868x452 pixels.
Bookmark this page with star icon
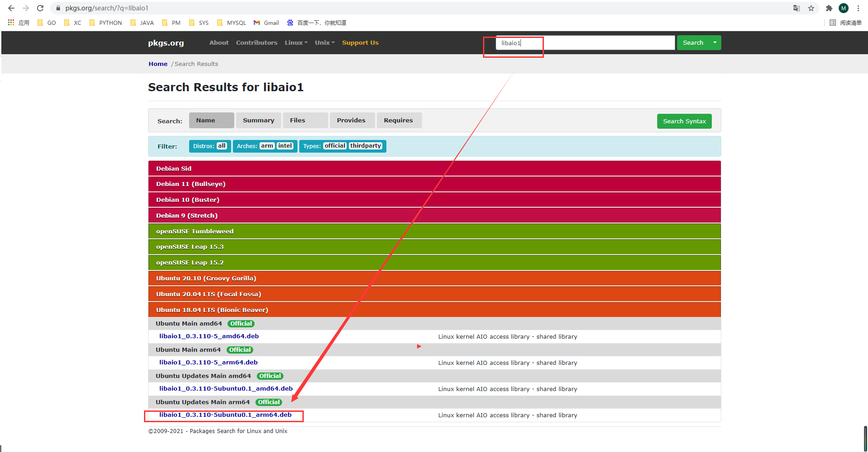811,8
